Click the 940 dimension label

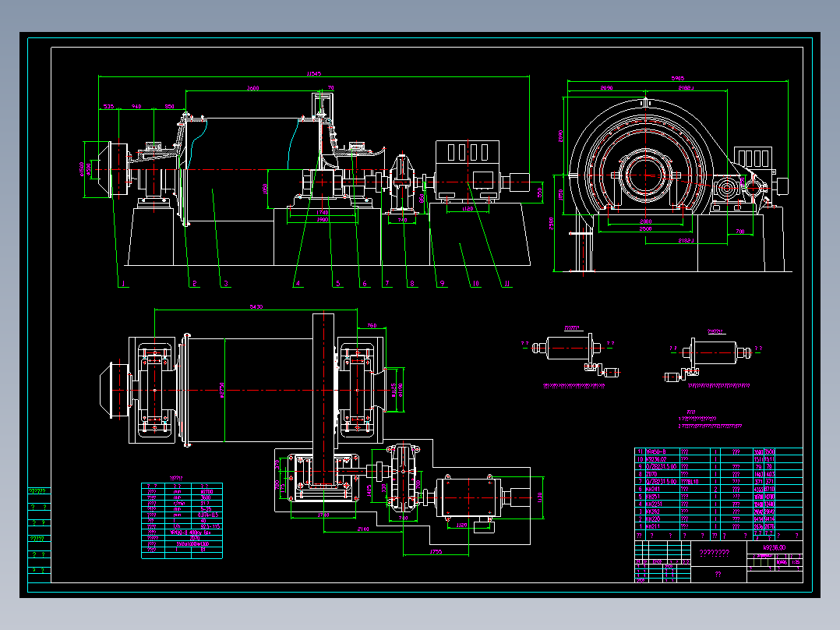point(136,107)
